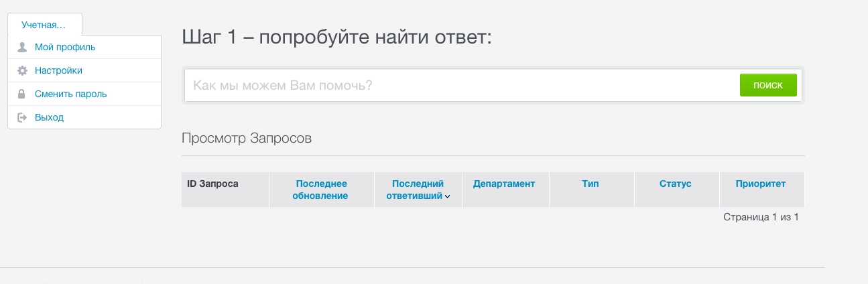Log out via the Выход link

coord(49,117)
